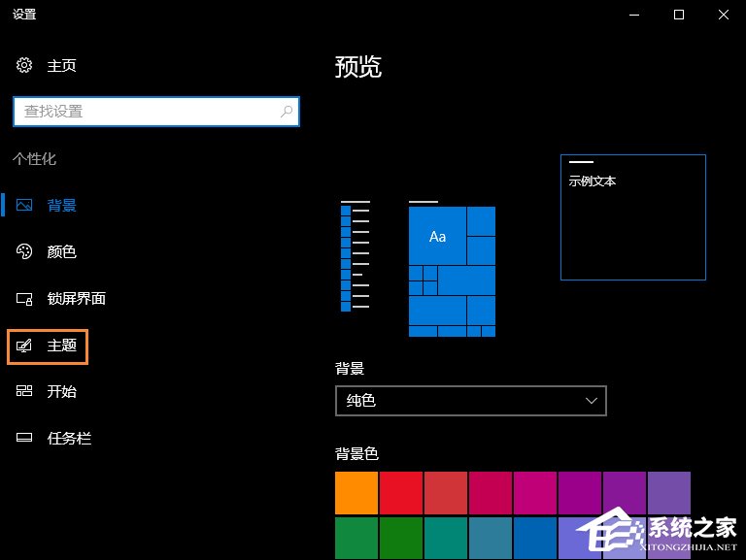Open the 主题 themes page
Screen dimensions: 746x560
(61, 346)
